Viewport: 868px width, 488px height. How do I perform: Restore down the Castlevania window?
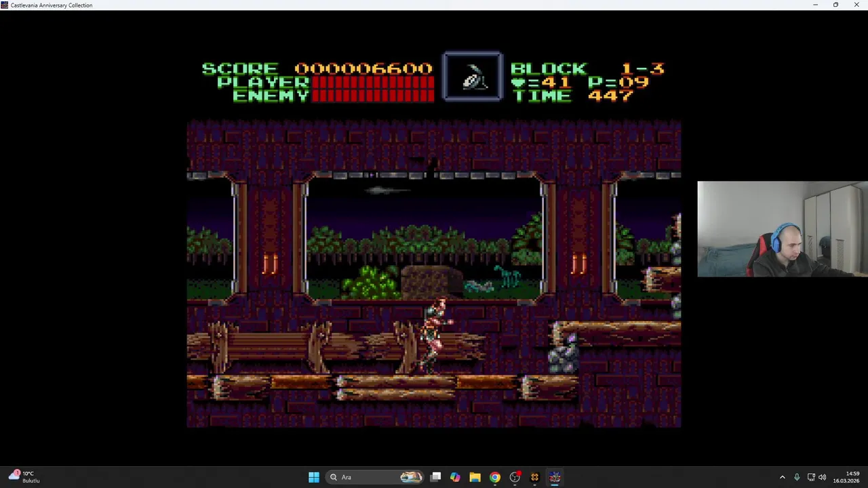[835, 5]
